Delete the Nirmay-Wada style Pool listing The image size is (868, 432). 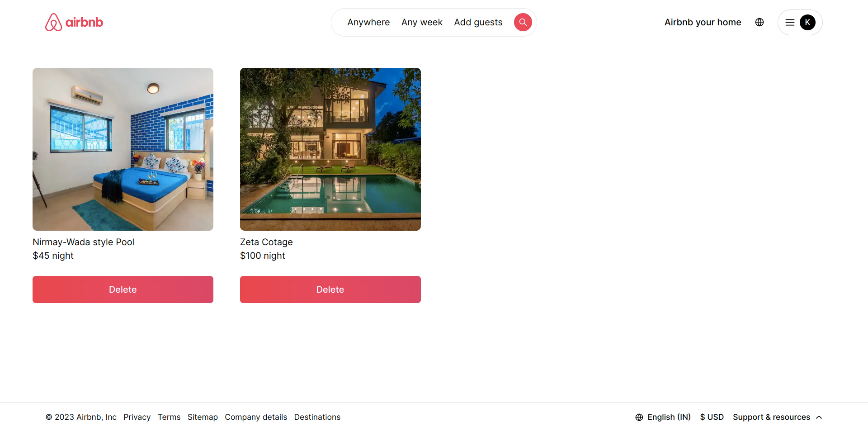tap(123, 290)
